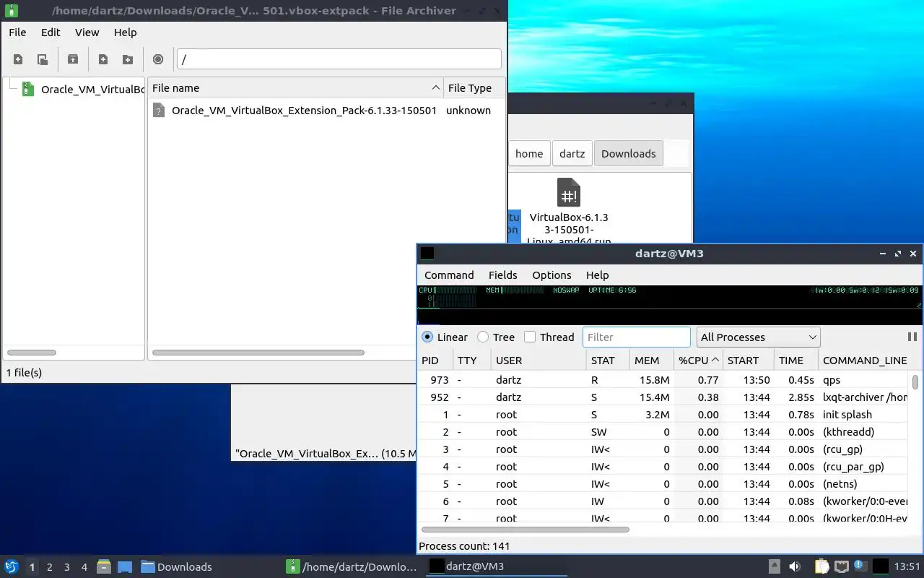
Task: Click the directory tree horizontal scrollbar
Action: (x=32, y=353)
